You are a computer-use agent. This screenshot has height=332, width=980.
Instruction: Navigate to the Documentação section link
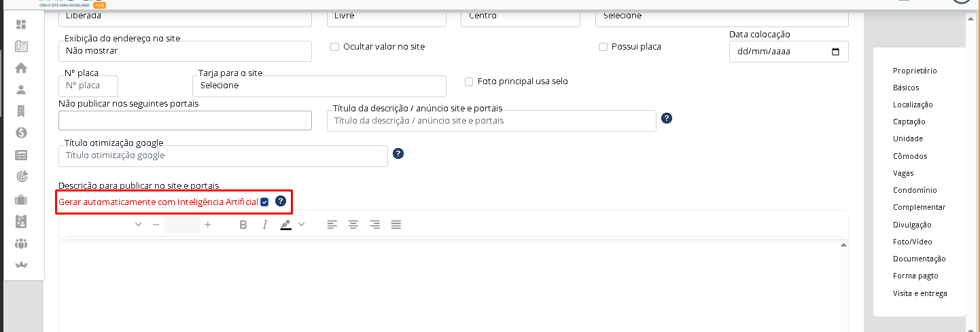(x=919, y=259)
